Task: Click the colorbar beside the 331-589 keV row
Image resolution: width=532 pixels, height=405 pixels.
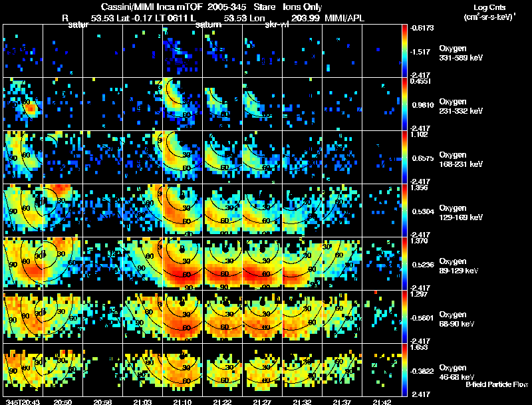Action: pos(404,51)
